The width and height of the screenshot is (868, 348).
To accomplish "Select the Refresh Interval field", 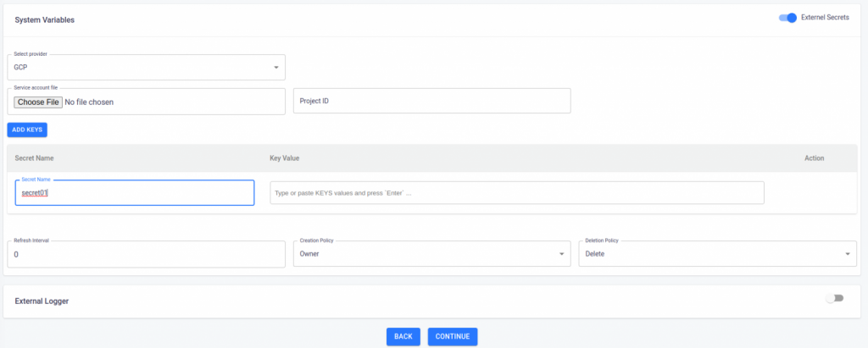I will (146, 253).
